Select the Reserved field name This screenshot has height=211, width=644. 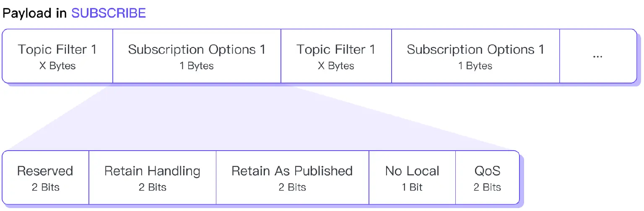click(45, 171)
